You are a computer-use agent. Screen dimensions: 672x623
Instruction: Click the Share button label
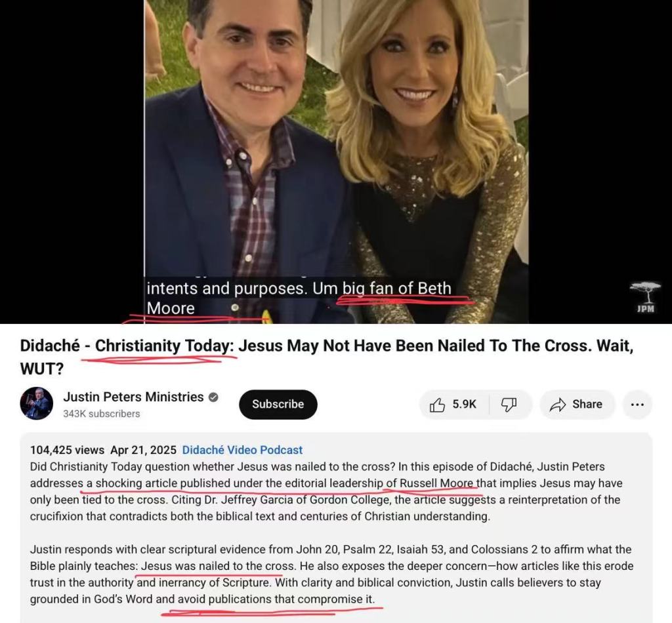(587, 404)
